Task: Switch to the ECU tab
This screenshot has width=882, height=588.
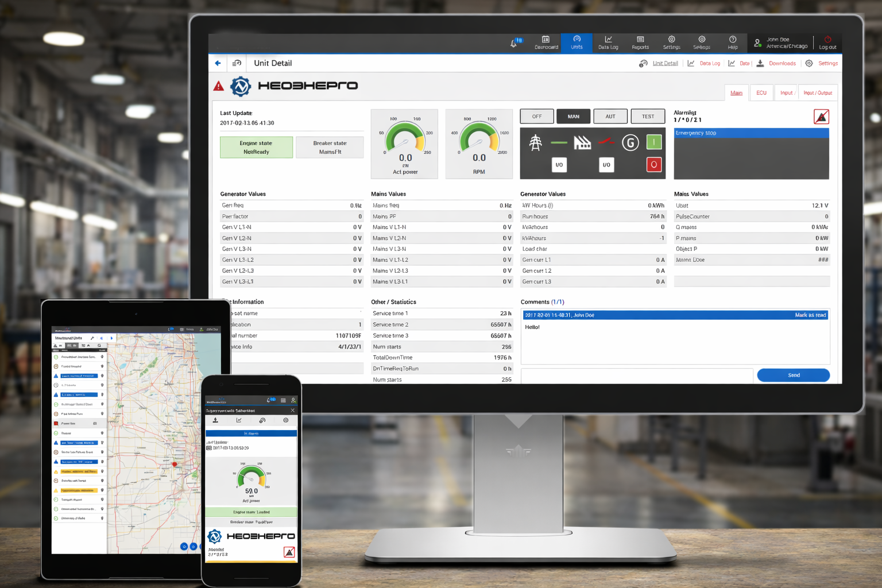Action: [x=761, y=93]
